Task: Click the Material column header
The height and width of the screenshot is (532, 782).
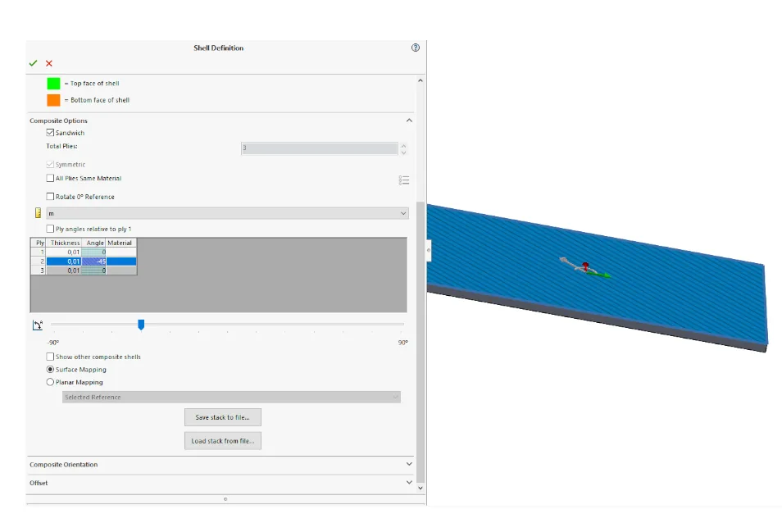Action: 121,243
